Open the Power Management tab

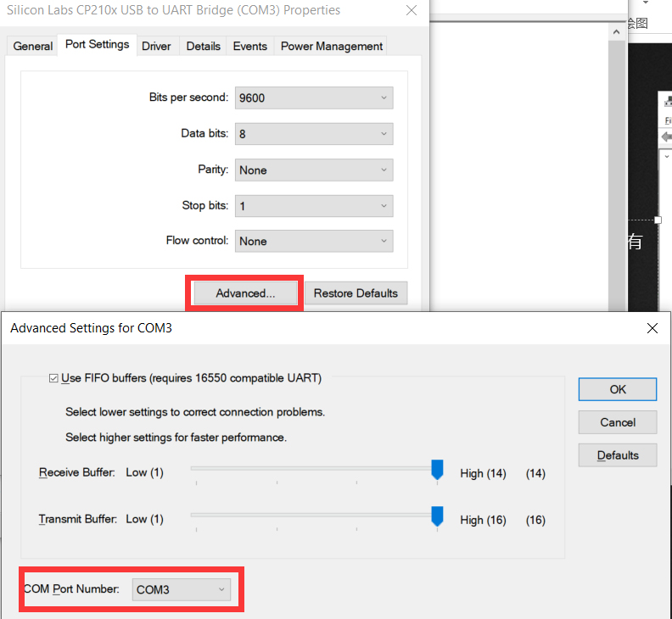(331, 46)
